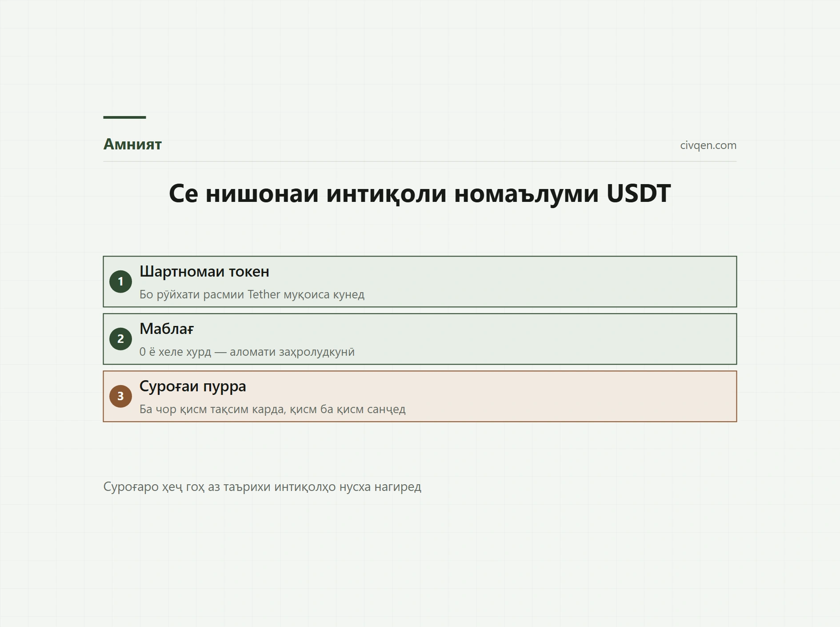The image size is (840, 627).
Task: Click the step 2 number badge
Action: pos(120,339)
